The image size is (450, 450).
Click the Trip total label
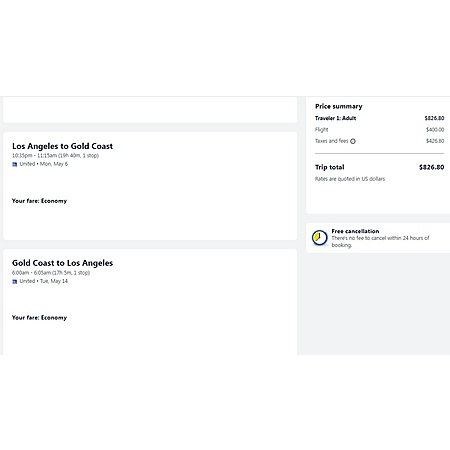330,167
